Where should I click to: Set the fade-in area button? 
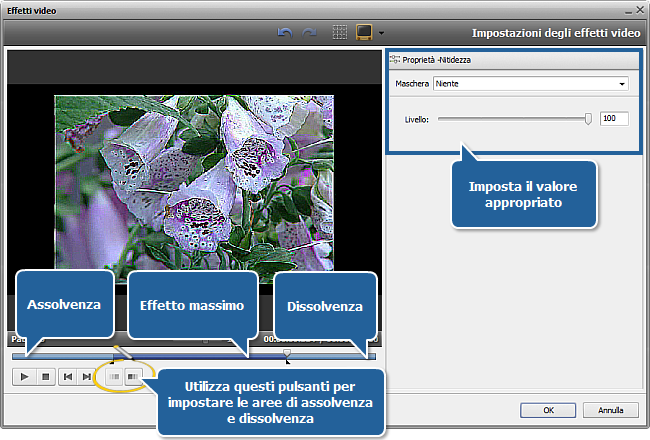pos(114,377)
